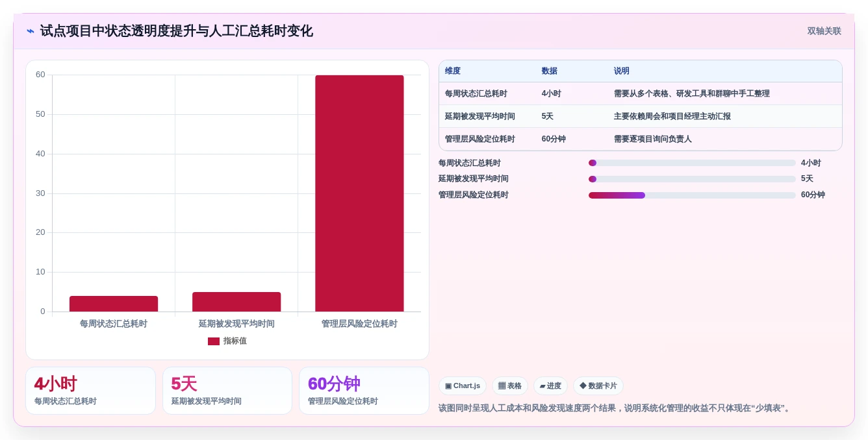Click the 数据卡片 tag chip
868x440 pixels.
point(598,386)
